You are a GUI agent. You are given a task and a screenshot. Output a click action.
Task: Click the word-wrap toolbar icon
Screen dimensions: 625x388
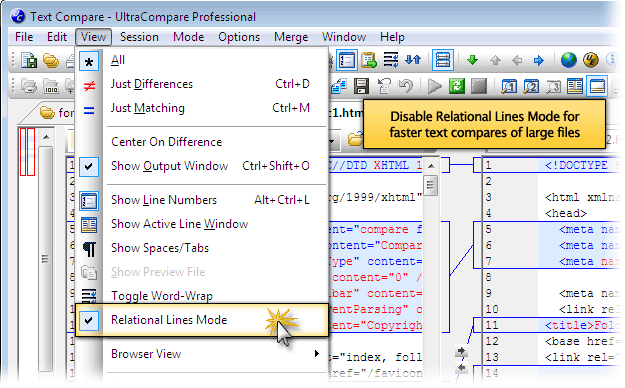point(391,60)
